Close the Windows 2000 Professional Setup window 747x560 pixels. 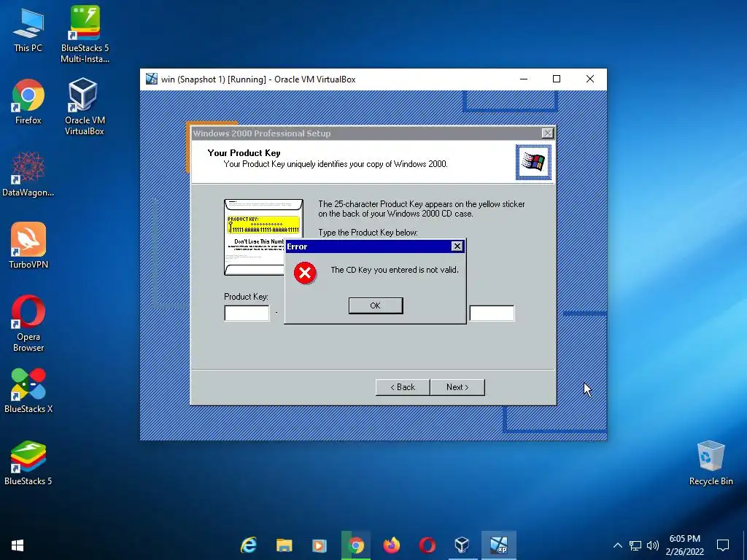pos(547,133)
